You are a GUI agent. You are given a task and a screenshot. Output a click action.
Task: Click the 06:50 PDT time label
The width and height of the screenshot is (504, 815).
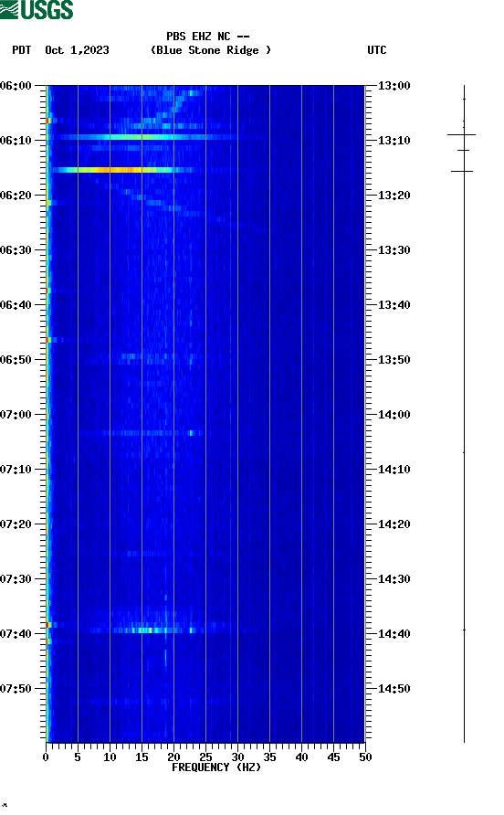pyautogui.click(x=16, y=360)
